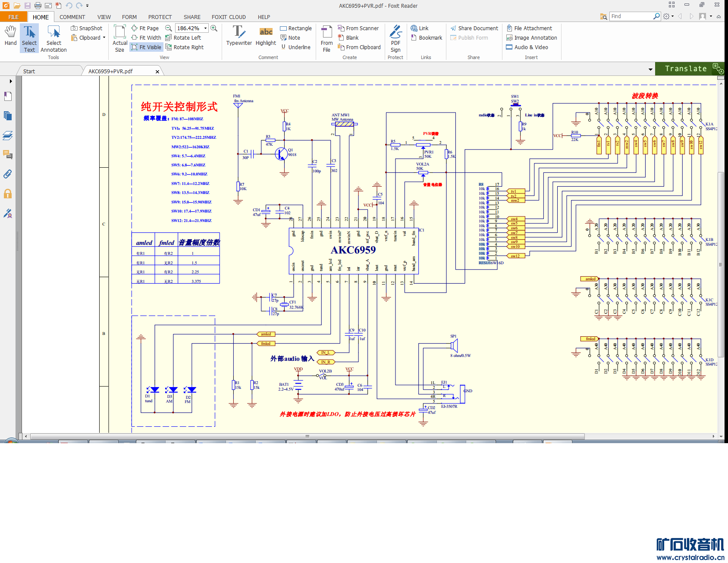Click the zoom in magnifier icon
728x563 pixels.
coord(214,28)
